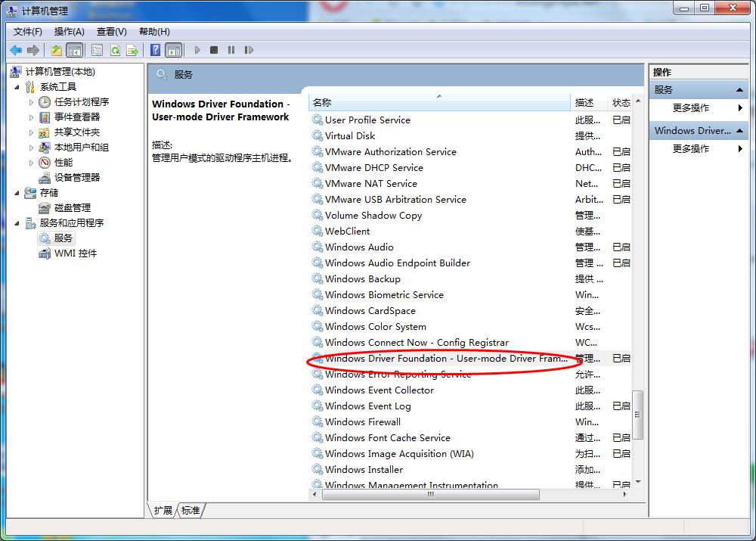The width and height of the screenshot is (756, 541).
Task: Click the Back arrow in toolbar
Action: 16,50
